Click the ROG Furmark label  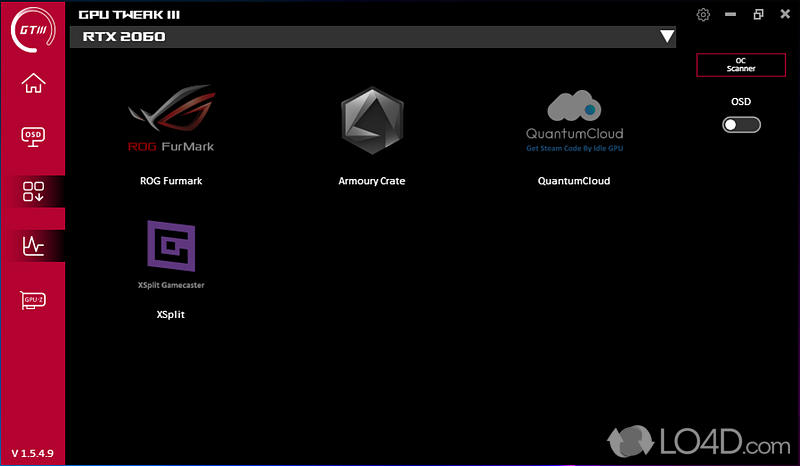(x=171, y=181)
